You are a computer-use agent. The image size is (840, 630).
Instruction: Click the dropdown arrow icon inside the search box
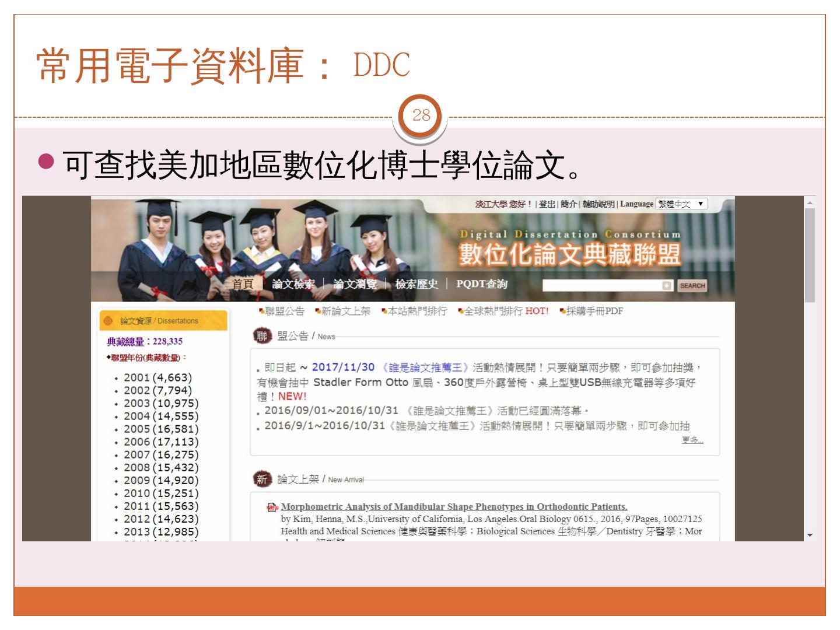point(667,286)
